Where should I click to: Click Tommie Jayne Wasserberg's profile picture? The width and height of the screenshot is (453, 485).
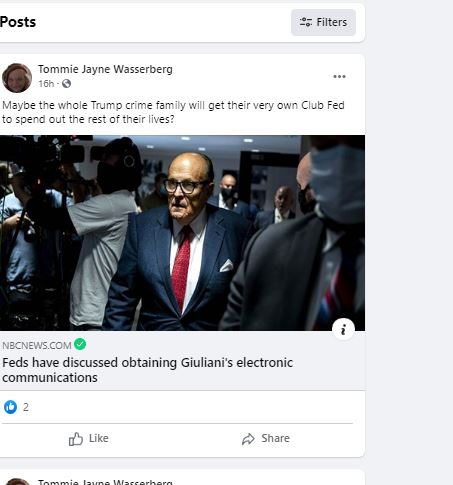[x=17, y=78]
